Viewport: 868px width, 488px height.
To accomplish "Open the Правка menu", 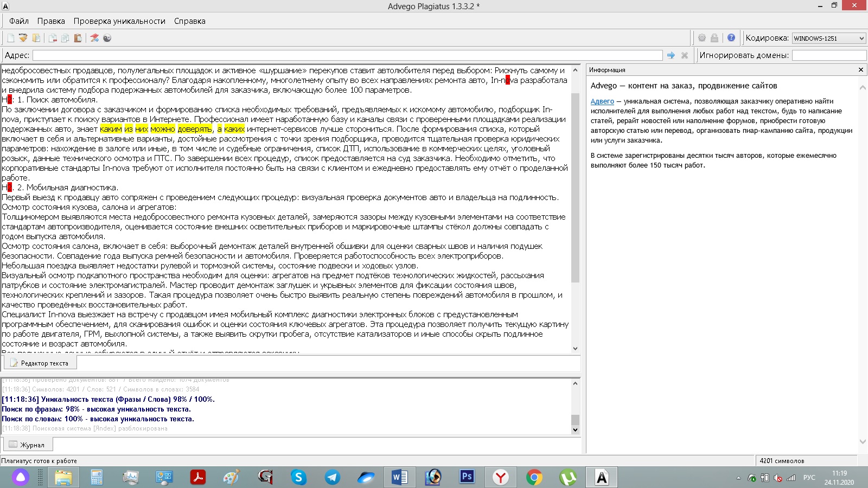I will 51,21.
